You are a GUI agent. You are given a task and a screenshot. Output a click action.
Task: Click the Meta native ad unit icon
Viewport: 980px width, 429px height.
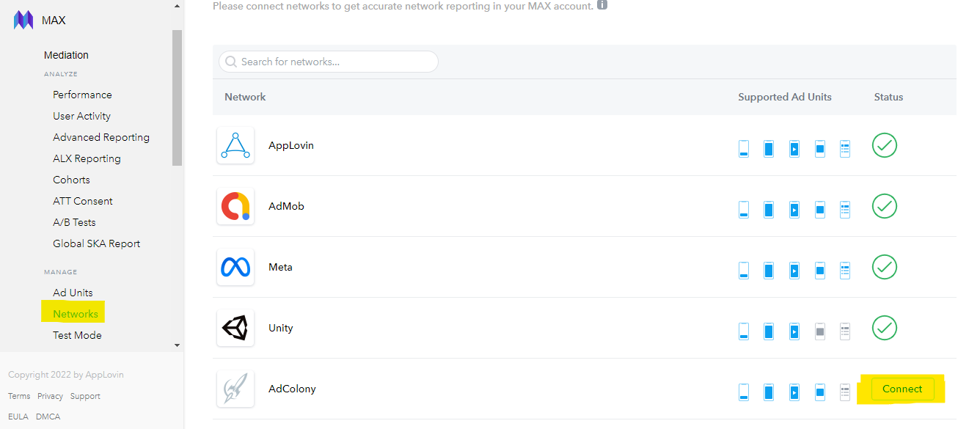pos(845,271)
